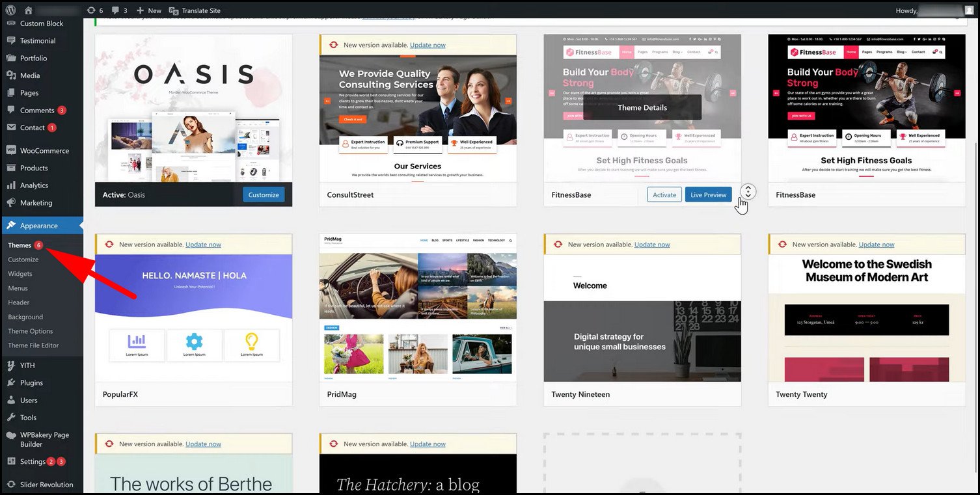This screenshot has height=495, width=980.
Task: Click the WordPress logo in admin bar
Action: 10,10
